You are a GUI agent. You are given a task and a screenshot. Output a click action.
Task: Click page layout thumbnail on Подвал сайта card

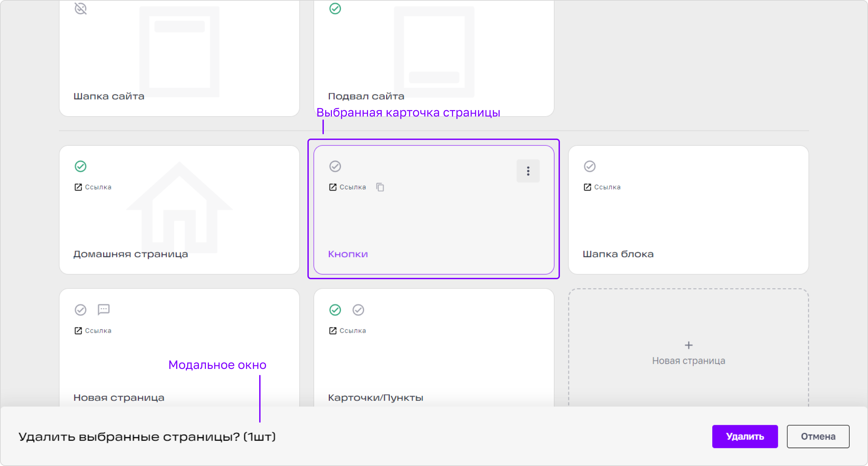coord(434,52)
